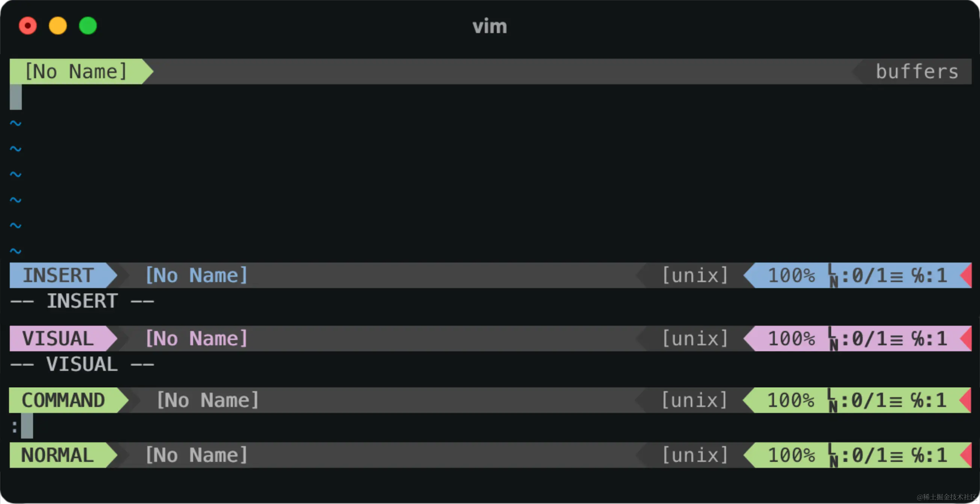The image size is (980, 504).
Task: Click the buffers label in tabline
Action: coord(917,71)
